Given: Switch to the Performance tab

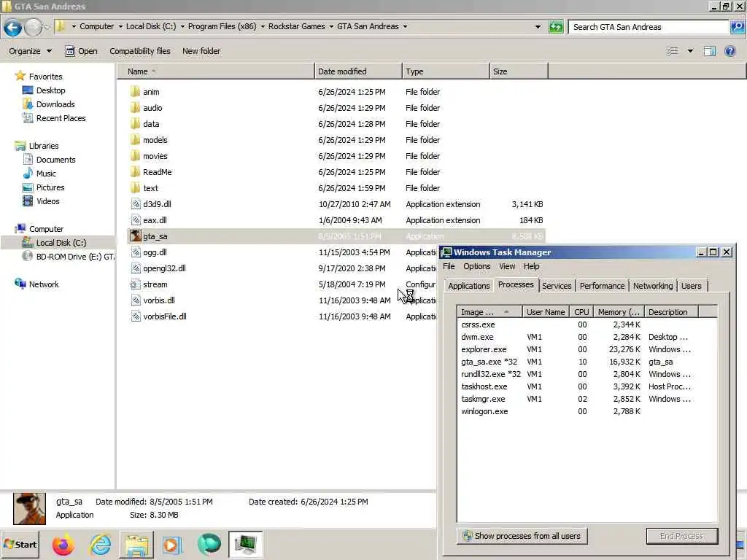Looking at the screenshot, I should [602, 286].
